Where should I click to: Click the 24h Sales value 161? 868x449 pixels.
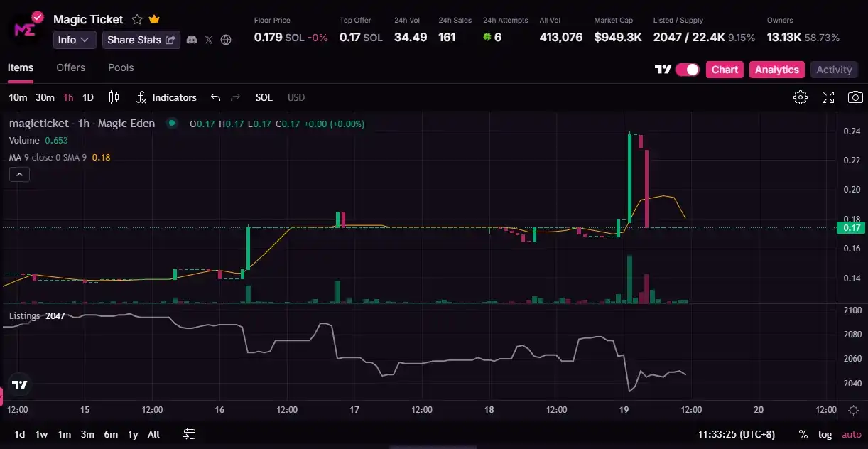pyautogui.click(x=447, y=37)
